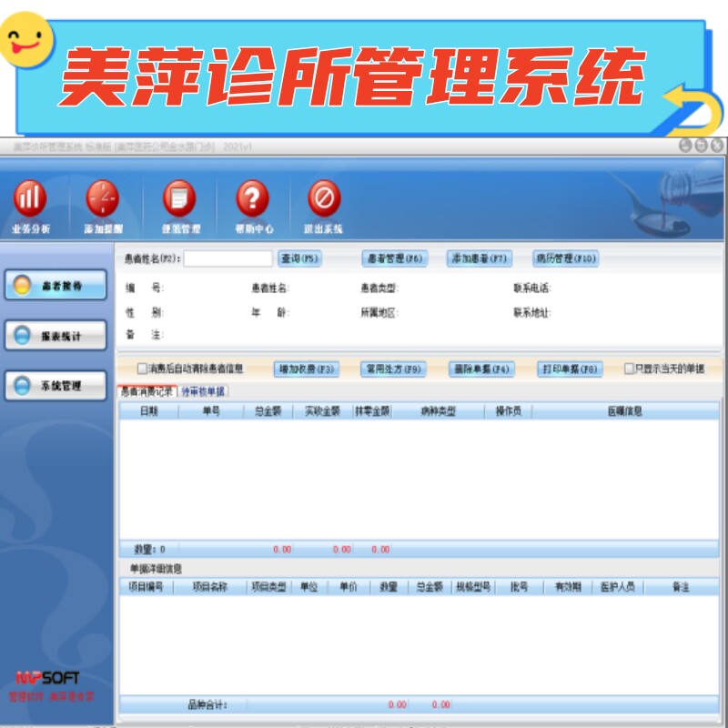The image size is (728, 728).
Task: Click the 备注 column header
Action: (681, 587)
